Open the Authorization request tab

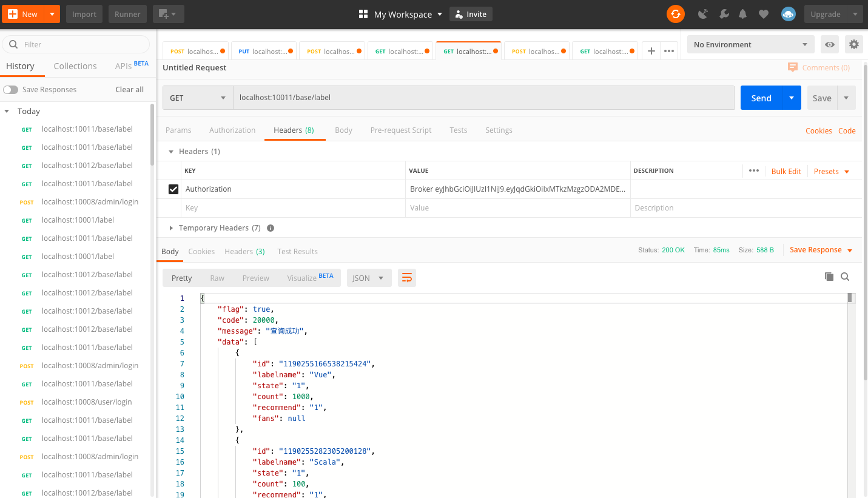pyautogui.click(x=232, y=130)
